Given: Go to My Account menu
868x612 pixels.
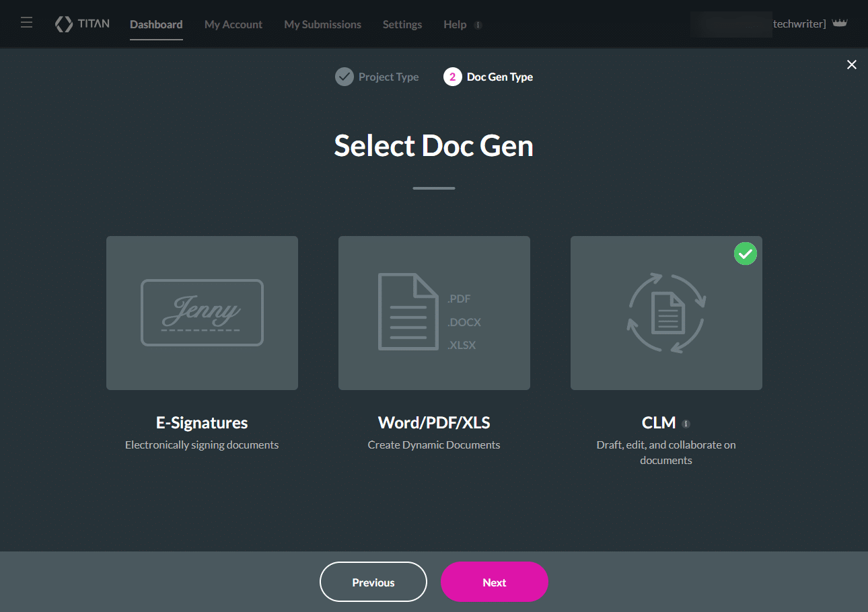Looking at the screenshot, I should 233,24.
